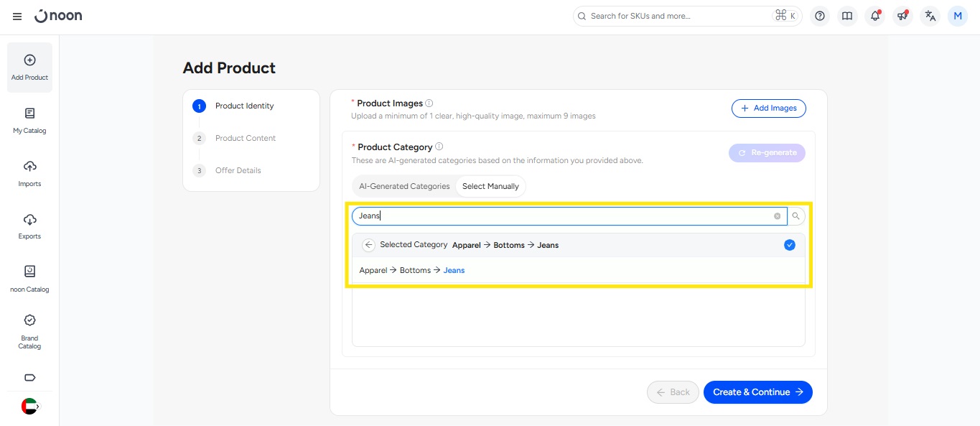
Task: Open the language translate icon
Action: (x=930, y=16)
